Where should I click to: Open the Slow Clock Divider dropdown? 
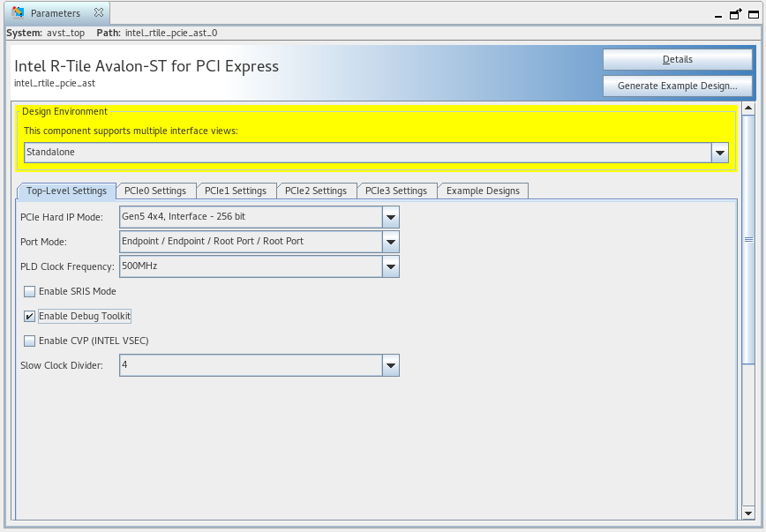pyautogui.click(x=391, y=365)
